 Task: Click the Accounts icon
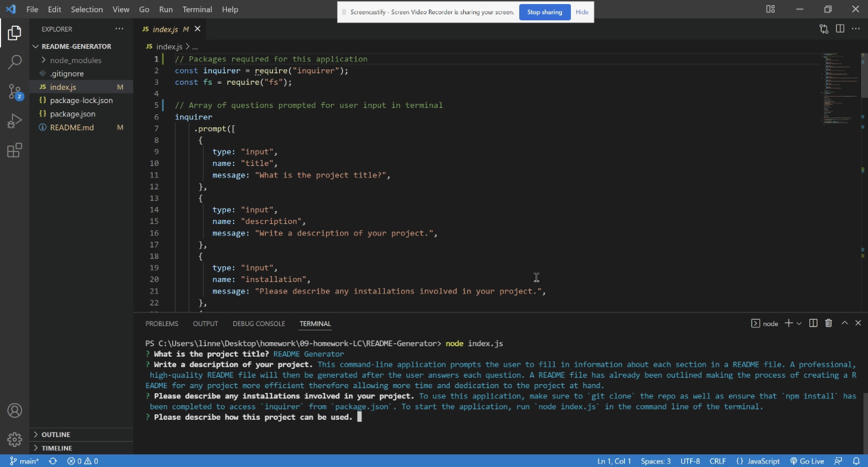coord(15,410)
